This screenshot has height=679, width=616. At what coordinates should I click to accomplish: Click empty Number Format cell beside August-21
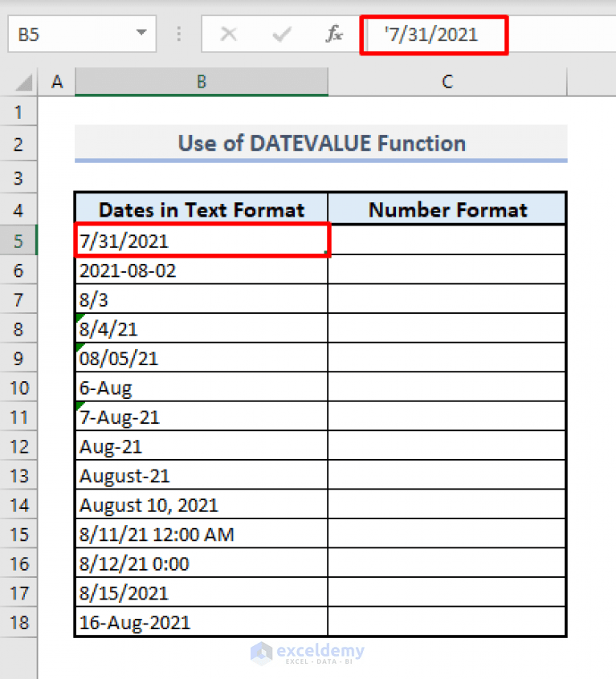point(447,475)
